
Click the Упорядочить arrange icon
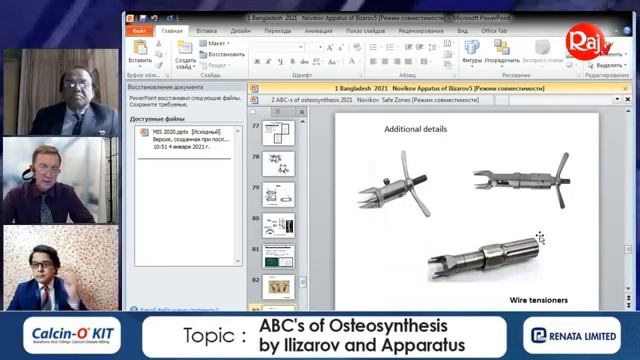[502, 47]
